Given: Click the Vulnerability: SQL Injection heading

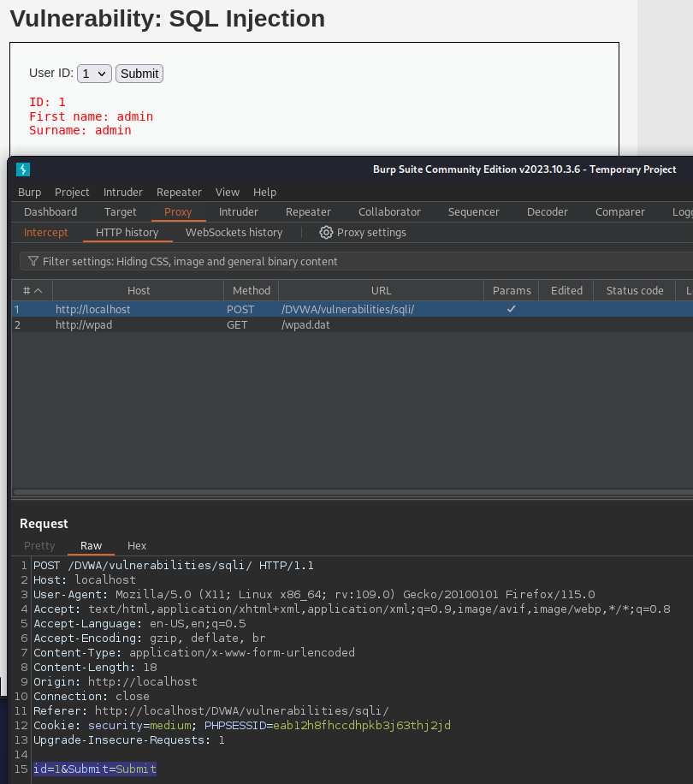Looking at the screenshot, I should click(168, 19).
